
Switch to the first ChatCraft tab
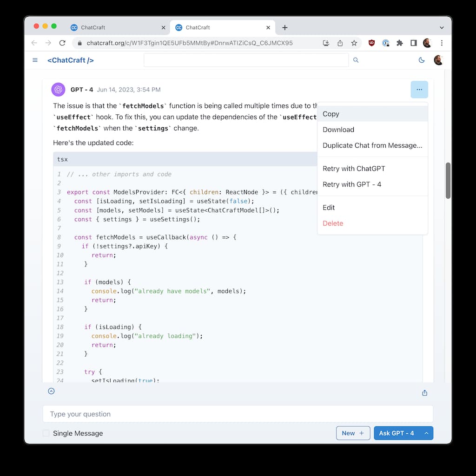pos(118,27)
